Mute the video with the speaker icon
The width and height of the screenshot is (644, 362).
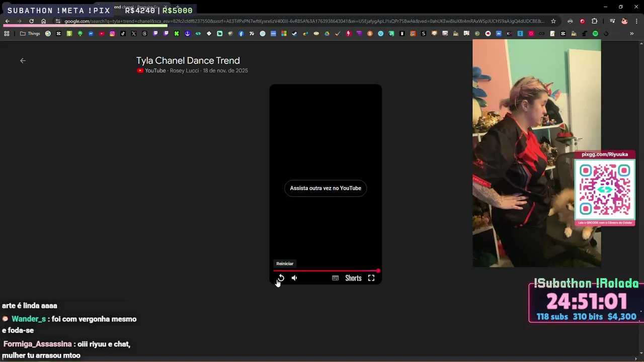coord(294,278)
